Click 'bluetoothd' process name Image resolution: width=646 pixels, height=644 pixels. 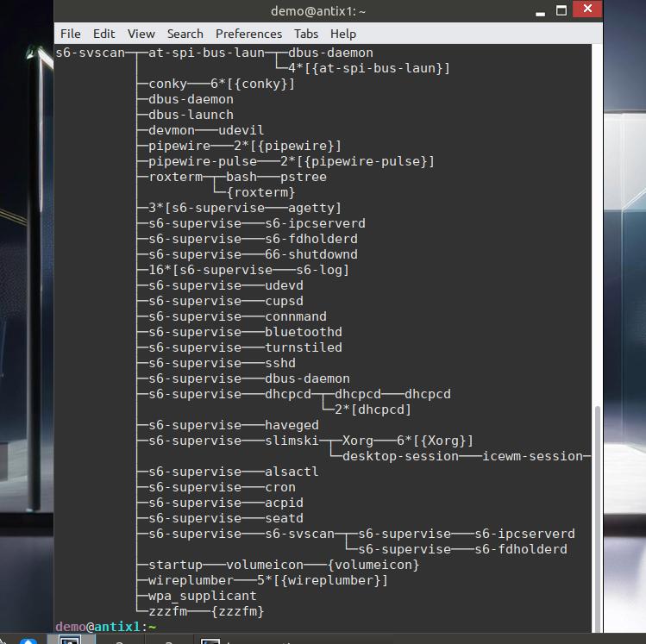point(304,332)
